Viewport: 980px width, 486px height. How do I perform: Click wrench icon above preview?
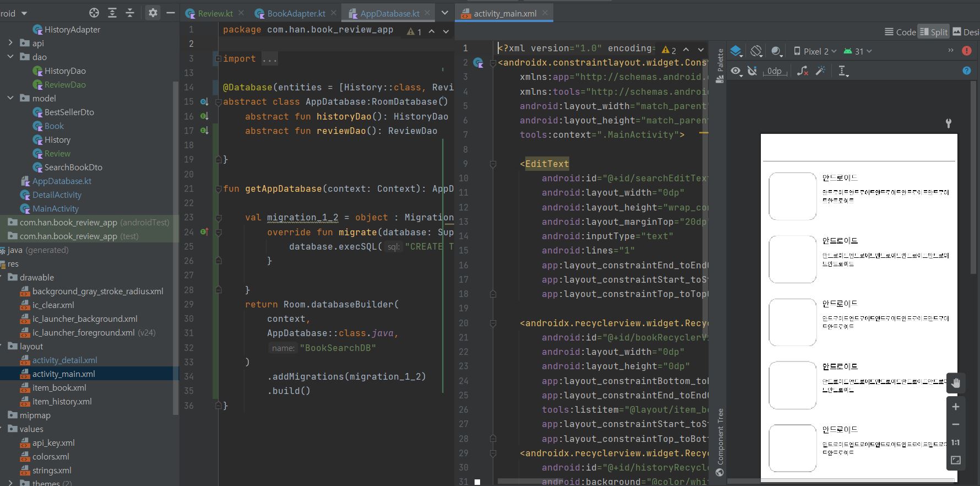pos(949,123)
